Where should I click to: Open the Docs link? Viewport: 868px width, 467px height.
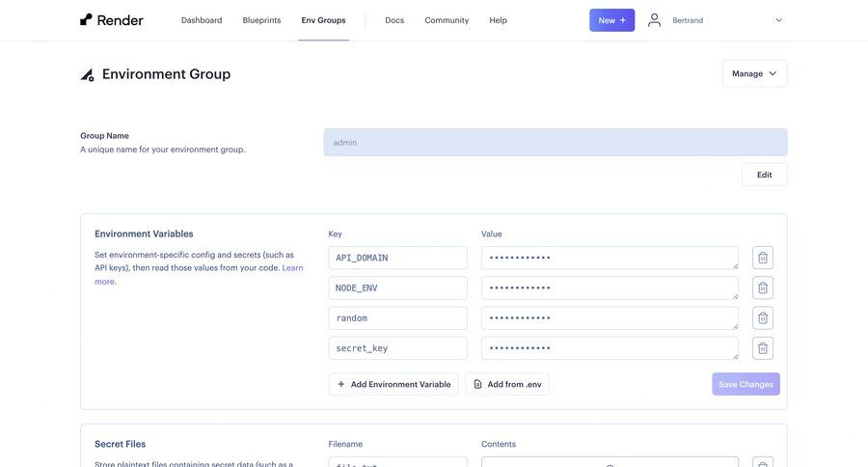tap(394, 20)
